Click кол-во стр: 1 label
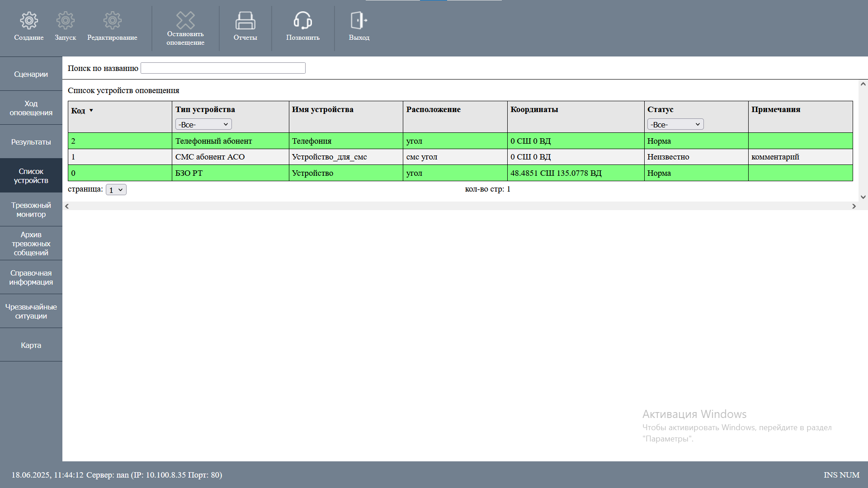The width and height of the screenshot is (868, 488). [487, 189]
